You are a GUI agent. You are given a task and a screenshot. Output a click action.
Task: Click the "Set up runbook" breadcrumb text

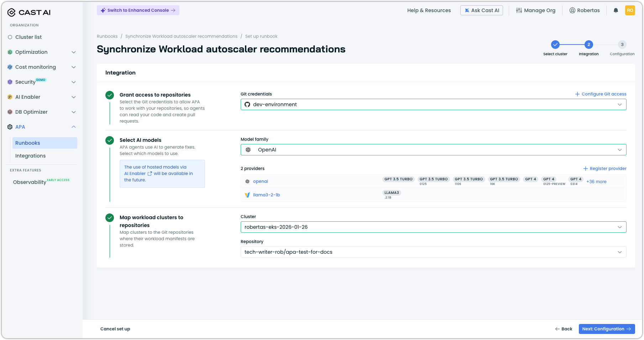pos(261,36)
